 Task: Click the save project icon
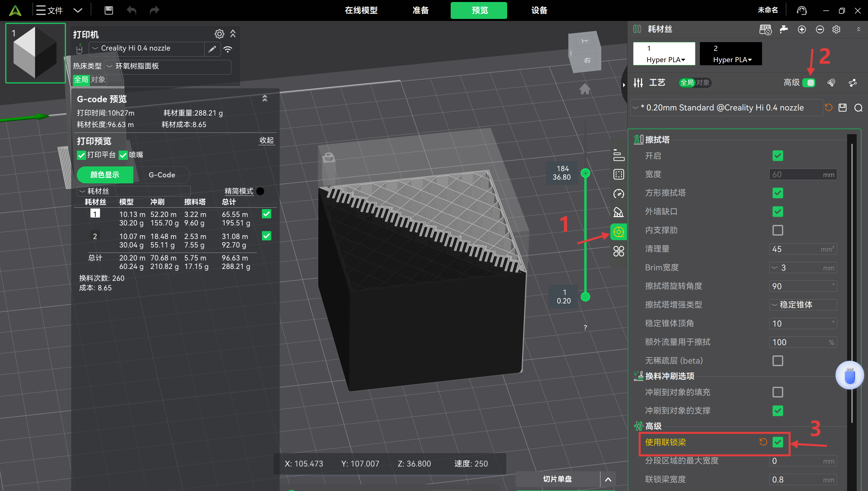(x=108, y=10)
